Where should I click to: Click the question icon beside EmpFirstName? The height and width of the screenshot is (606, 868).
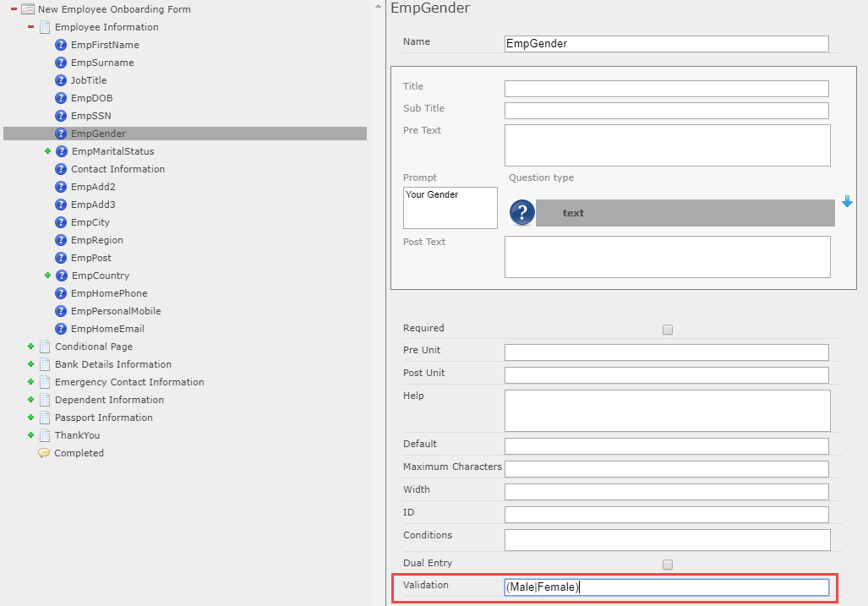click(x=61, y=45)
